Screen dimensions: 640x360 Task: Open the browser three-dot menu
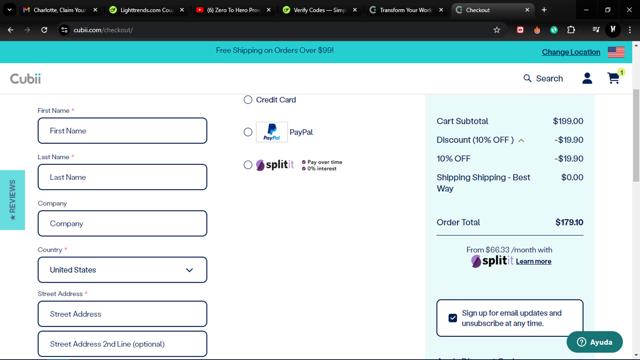(x=630, y=30)
